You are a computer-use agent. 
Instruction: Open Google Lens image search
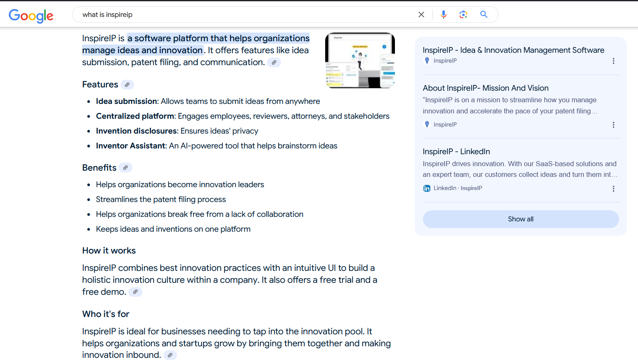463,15
